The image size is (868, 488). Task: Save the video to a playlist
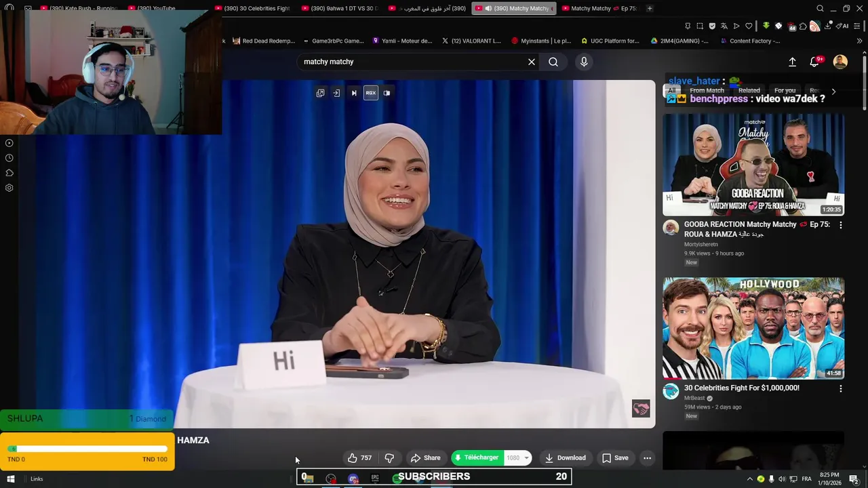coord(615,458)
